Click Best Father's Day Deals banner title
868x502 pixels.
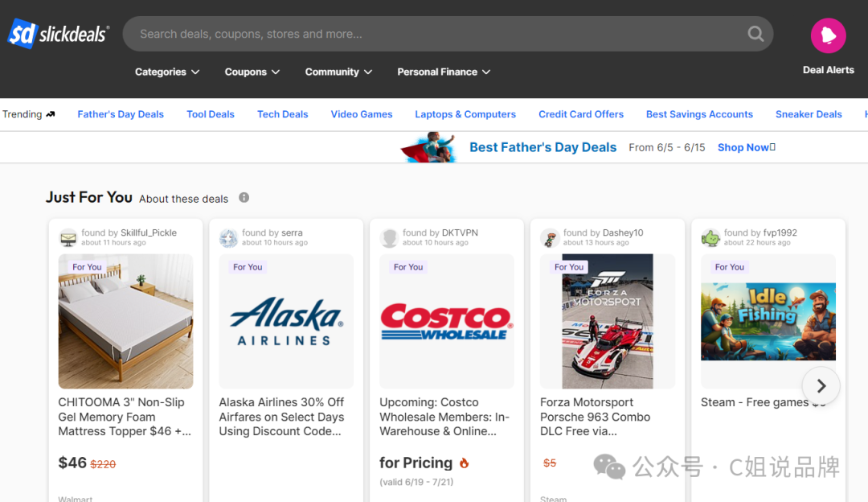click(543, 147)
